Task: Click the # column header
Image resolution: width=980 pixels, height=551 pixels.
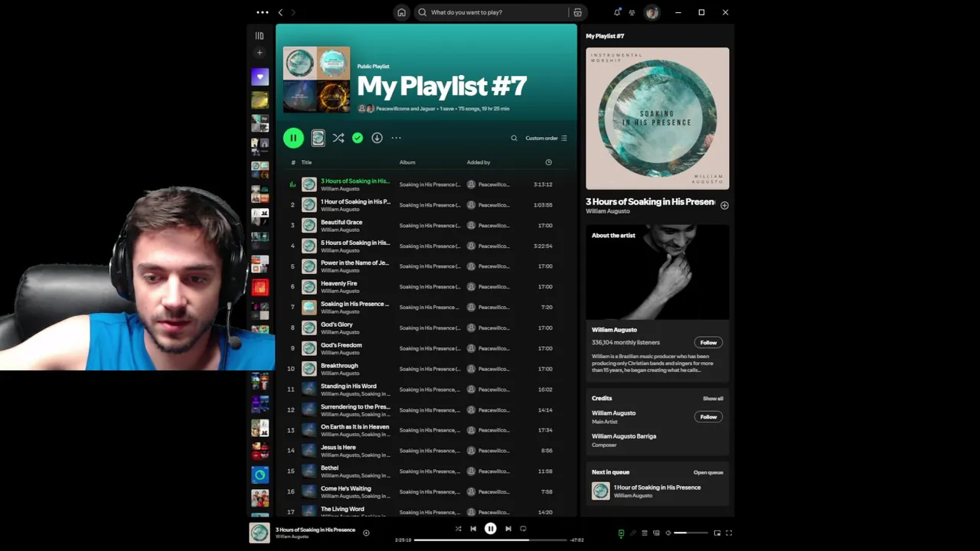Action: 292,162
